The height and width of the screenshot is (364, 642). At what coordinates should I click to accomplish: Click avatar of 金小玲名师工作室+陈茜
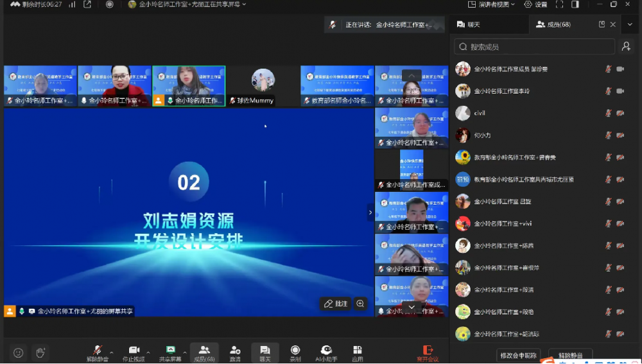tap(463, 246)
